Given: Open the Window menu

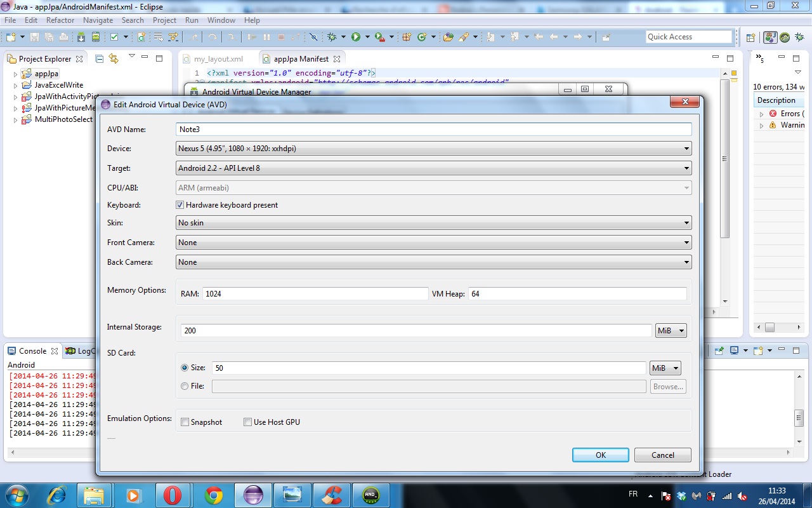Looking at the screenshot, I should [x=221, y=20].
